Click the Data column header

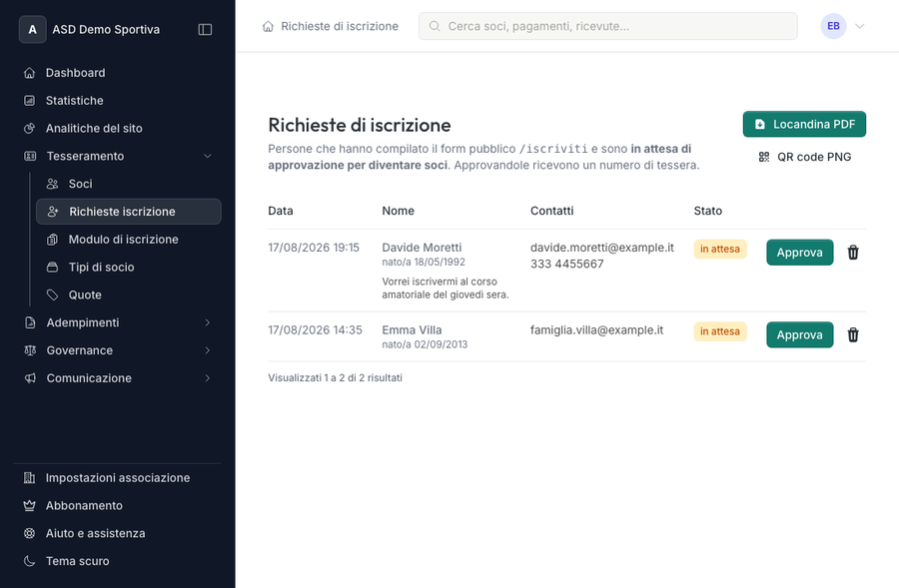point(281,211)
